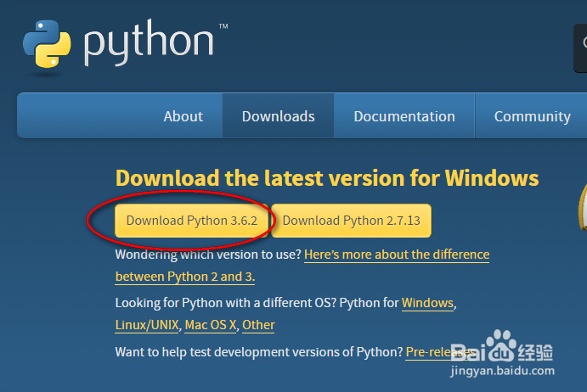
Task: Open the Community menu
Action: (x=532, y=116)
